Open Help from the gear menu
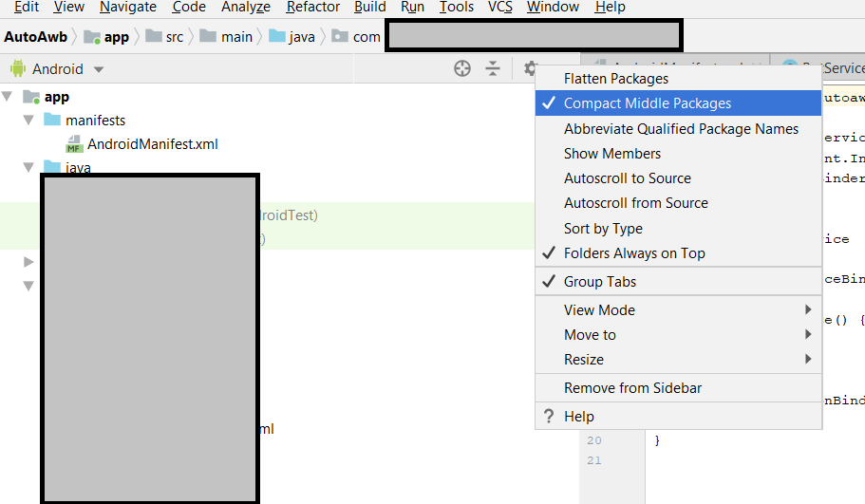The height and width of the screenshot is (504, 865). tap(679, 417)
